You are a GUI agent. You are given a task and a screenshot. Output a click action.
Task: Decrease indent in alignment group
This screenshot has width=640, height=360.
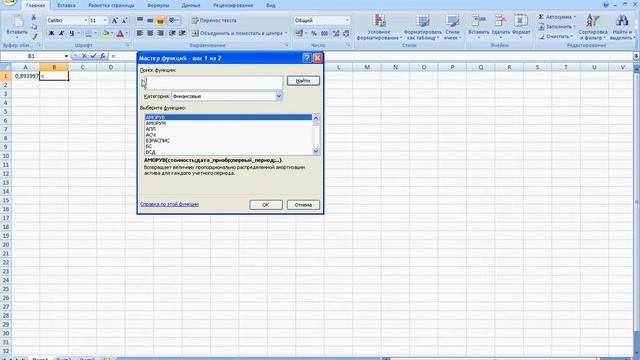pos(172,33)
